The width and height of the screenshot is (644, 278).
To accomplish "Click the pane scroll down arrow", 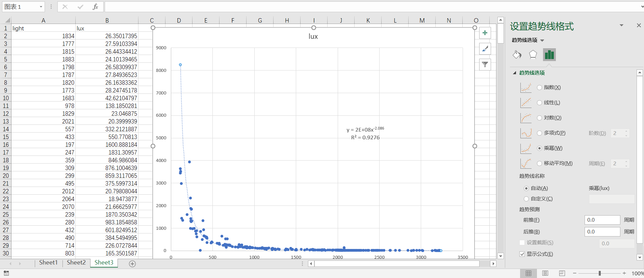I will tap(640, 257).
